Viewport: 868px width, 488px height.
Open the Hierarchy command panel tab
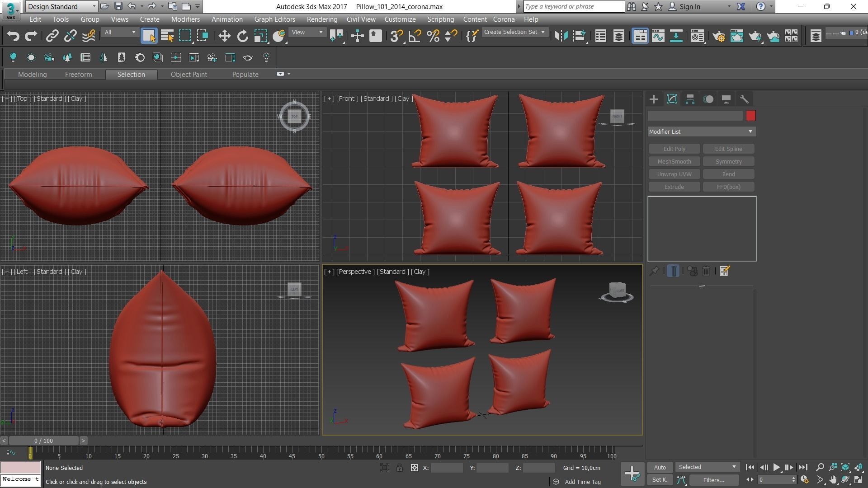coord(690,99)
